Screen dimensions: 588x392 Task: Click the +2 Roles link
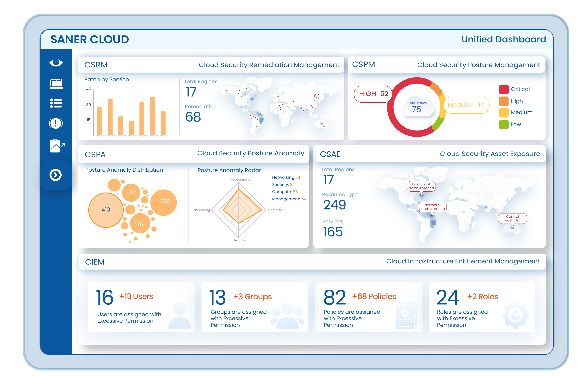[483, 297]
